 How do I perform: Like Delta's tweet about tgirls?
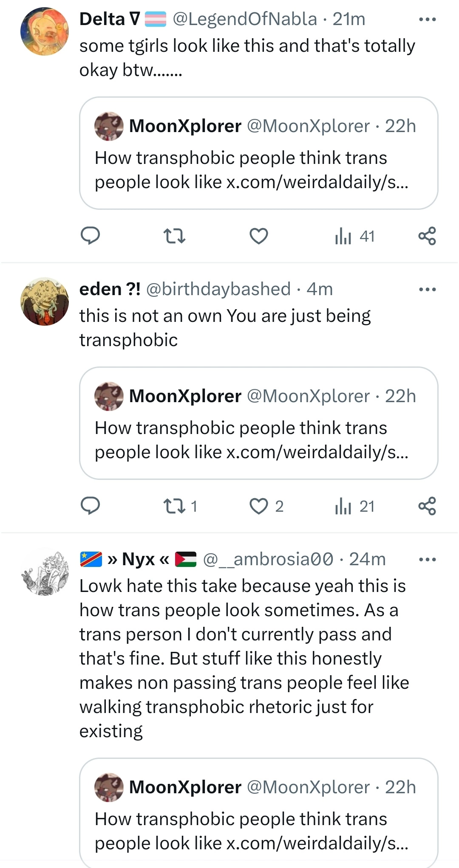(258, 236)
